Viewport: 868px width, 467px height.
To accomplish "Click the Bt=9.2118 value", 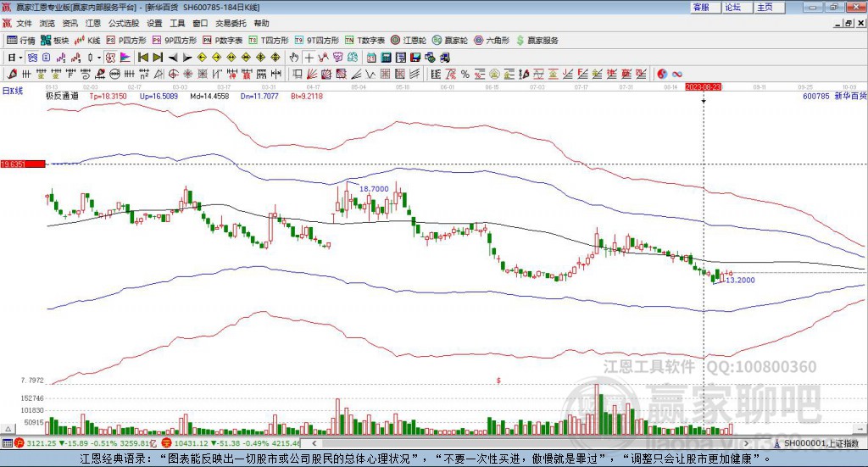I will [307, 97].
